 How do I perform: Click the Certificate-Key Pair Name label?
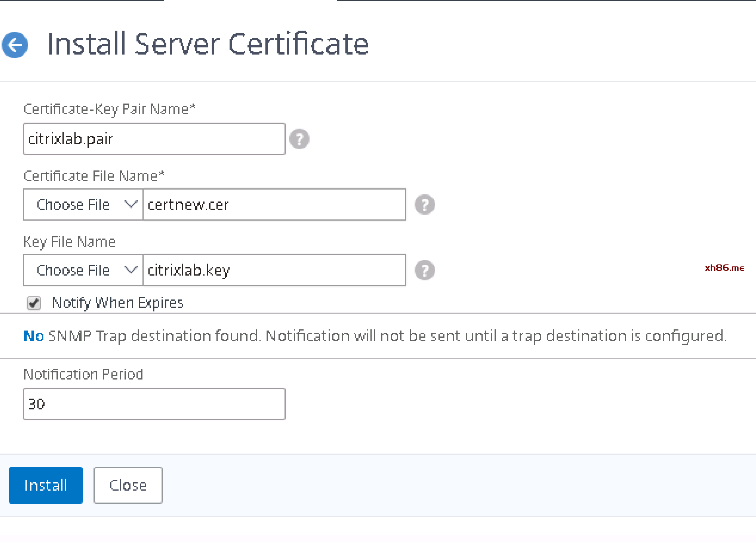[109, 109]
